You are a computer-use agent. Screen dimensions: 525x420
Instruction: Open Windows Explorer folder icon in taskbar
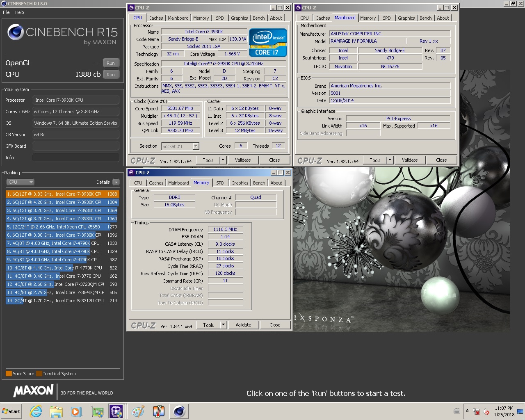pyautogui.click(x=56, y=411)
